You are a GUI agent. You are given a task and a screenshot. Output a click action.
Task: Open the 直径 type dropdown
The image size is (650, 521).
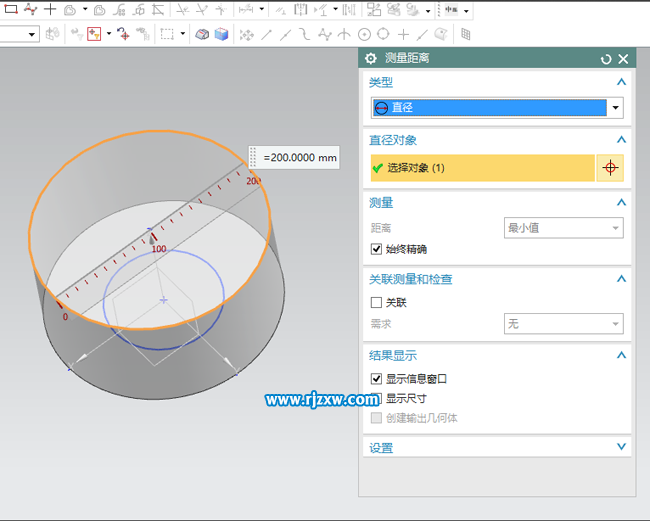click(x=615, y=108)
